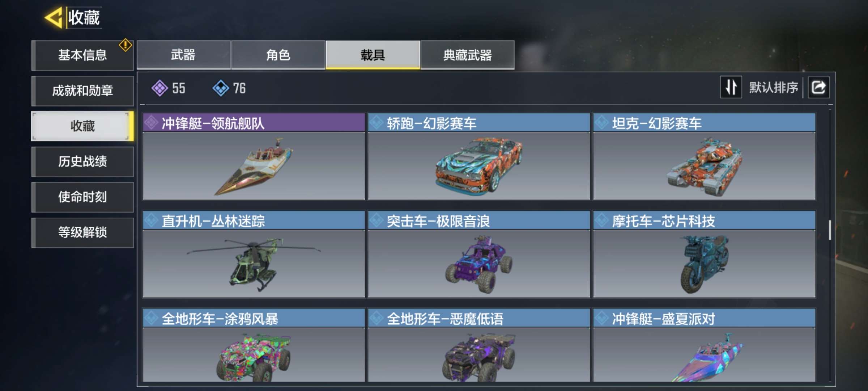Tap the yellow warning badge on 基本信息
This screenshot has height=391, width=868.
[125, 45]
